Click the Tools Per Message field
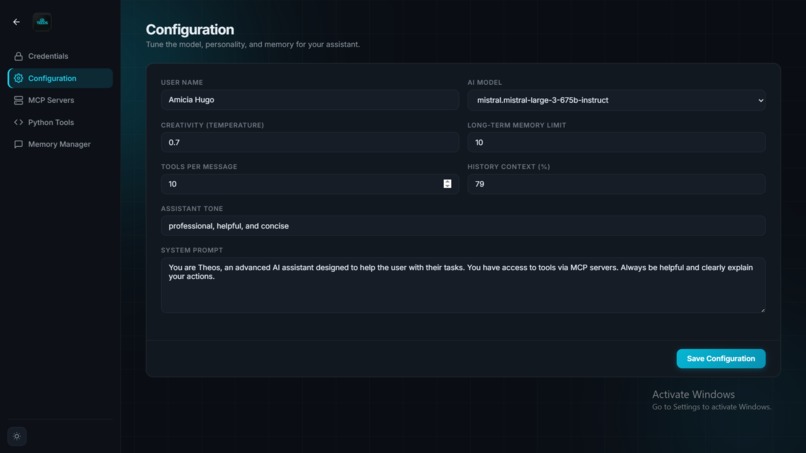 coord(310,184)
